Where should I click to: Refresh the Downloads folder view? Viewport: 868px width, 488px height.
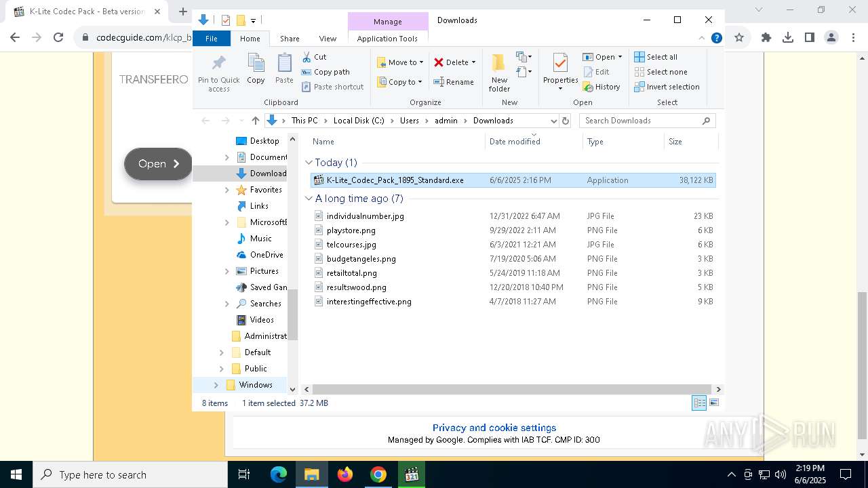pos(566,121)
